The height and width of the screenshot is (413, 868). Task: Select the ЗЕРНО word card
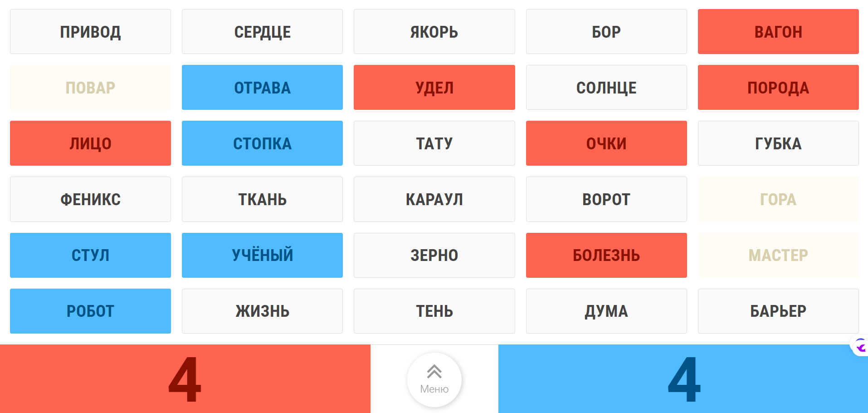tap(434, 255)
